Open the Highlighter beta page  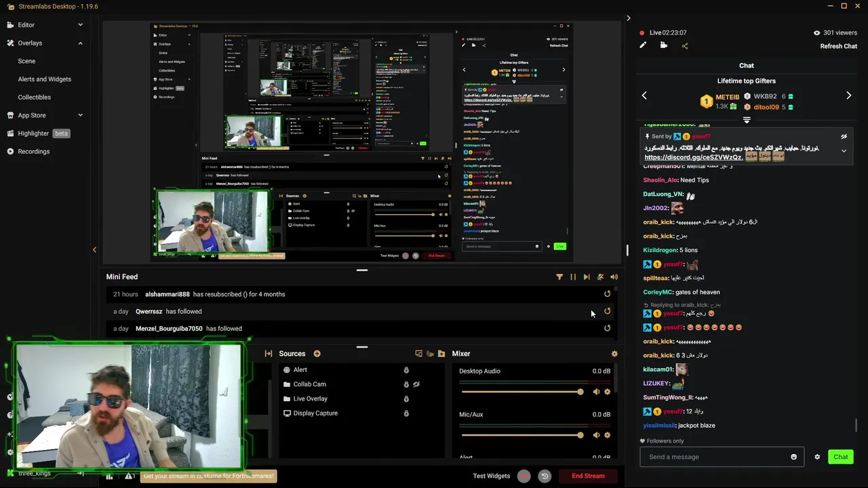[x=38, y=134]
